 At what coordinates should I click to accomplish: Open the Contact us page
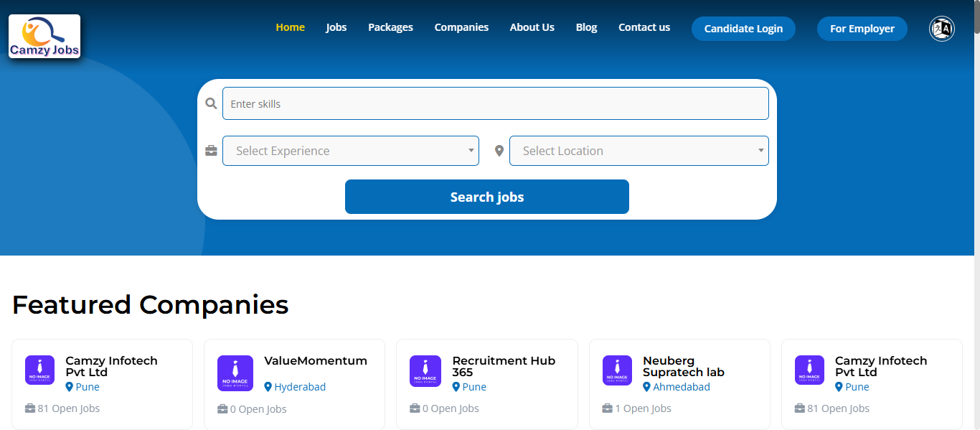(644, 27)
